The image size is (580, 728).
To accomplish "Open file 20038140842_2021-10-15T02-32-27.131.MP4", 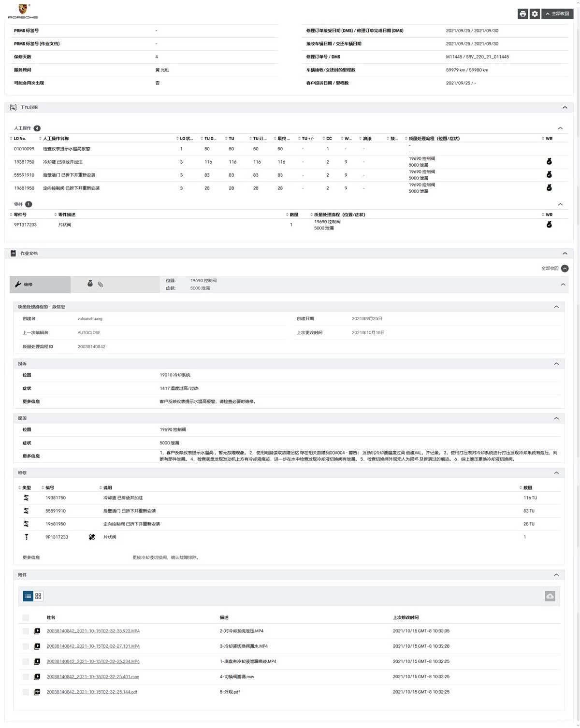I will tap(93, 646).
